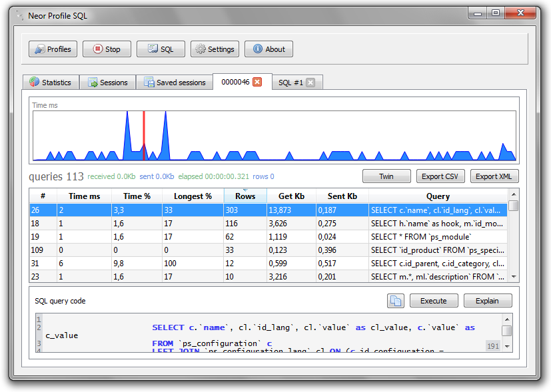This screenshot has width=551, height=392.
Task: Stop profiling with the Stop button
Action: tap(107, 49)
